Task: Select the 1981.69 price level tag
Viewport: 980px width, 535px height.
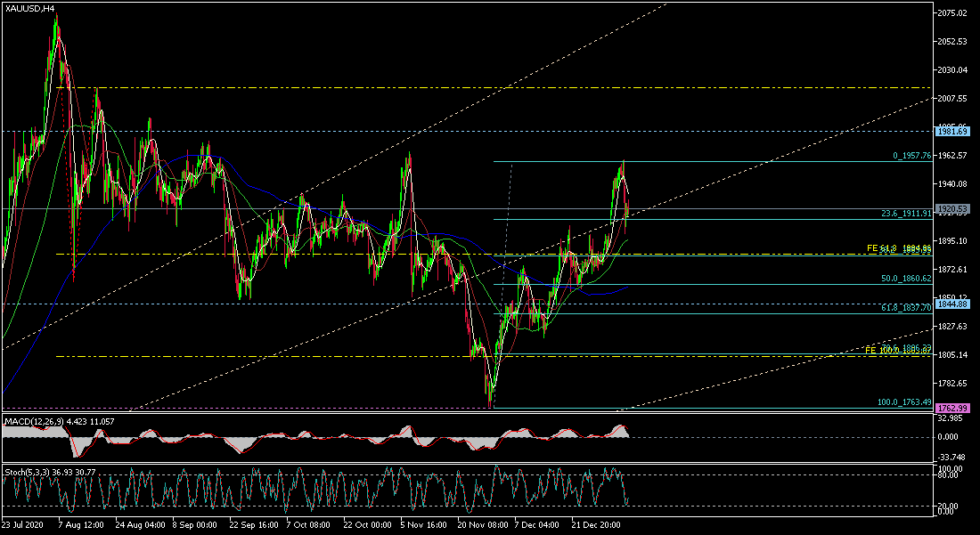Action: (x=951, y=131)
